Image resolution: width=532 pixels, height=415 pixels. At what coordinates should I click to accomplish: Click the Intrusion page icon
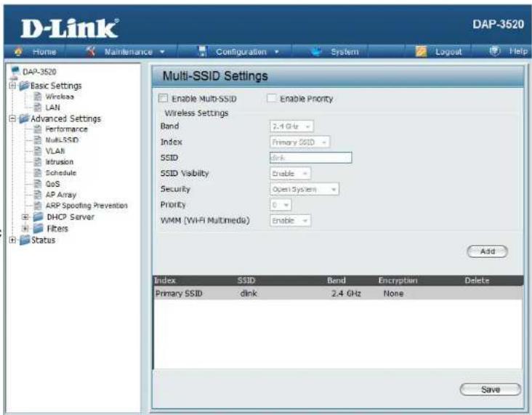pos(38,162)
